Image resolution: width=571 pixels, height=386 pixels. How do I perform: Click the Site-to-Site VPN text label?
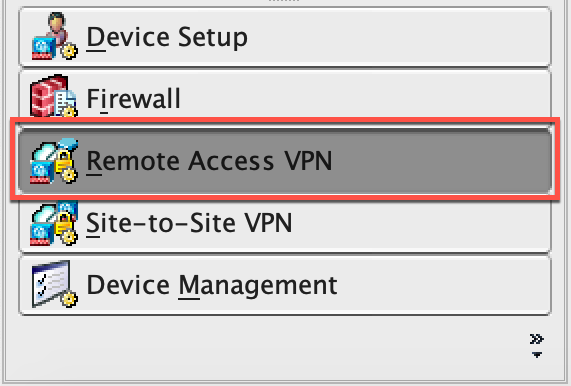(189, 222)
